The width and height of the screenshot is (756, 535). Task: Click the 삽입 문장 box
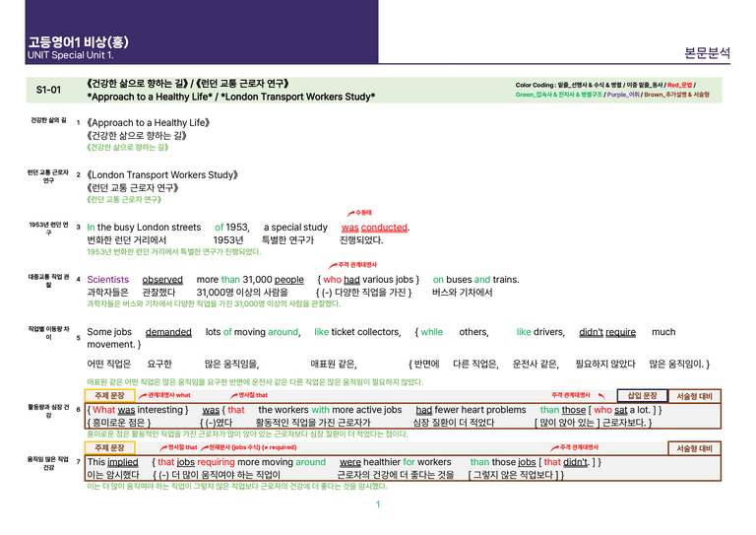pyautogui.click(x=642, y=395)
